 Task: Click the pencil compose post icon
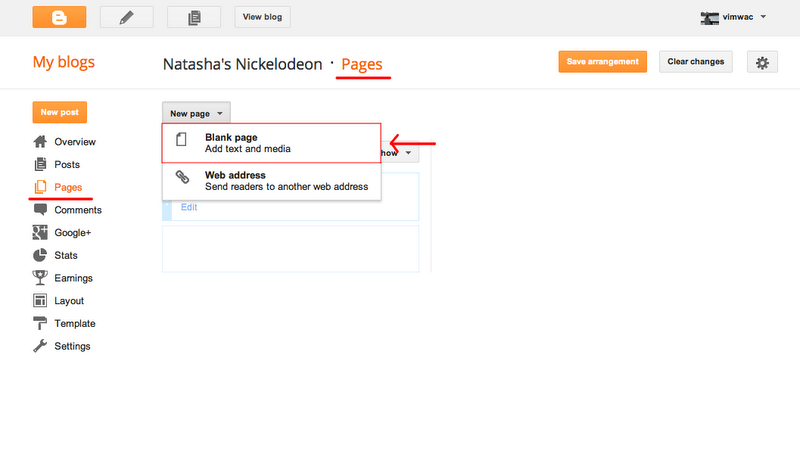tap(127, 17)
